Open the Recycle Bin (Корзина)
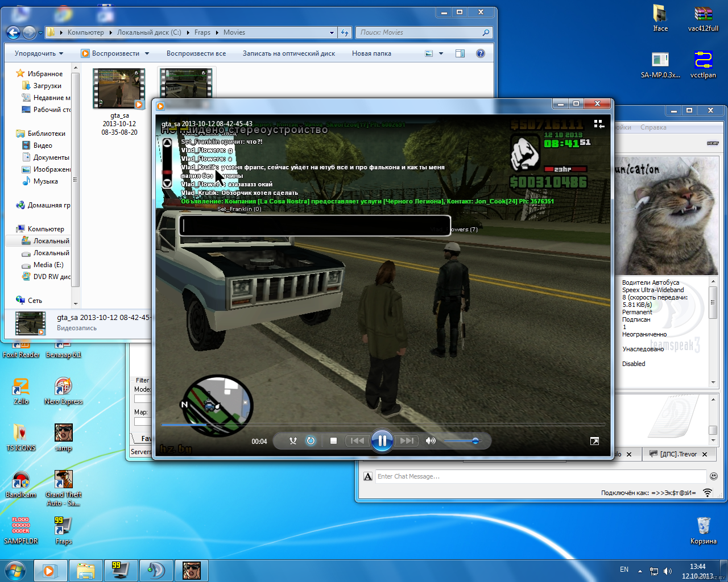 click(x=704, y=531)
